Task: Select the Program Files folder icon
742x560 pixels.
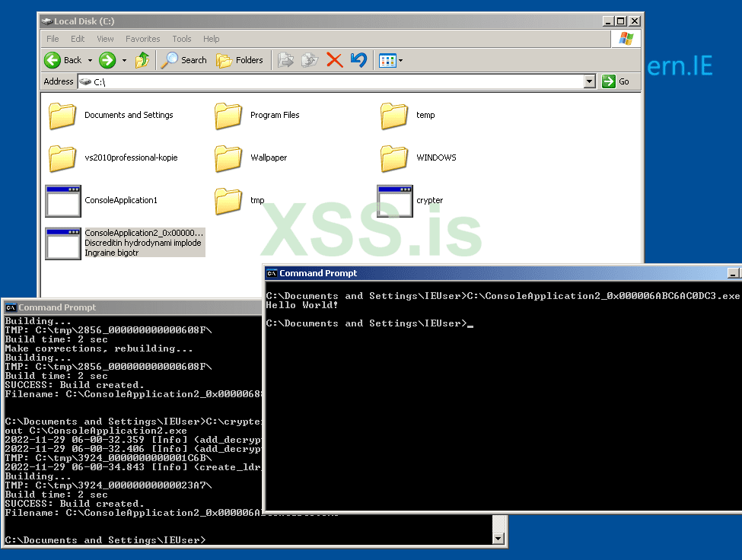Action: pos(228,116)
